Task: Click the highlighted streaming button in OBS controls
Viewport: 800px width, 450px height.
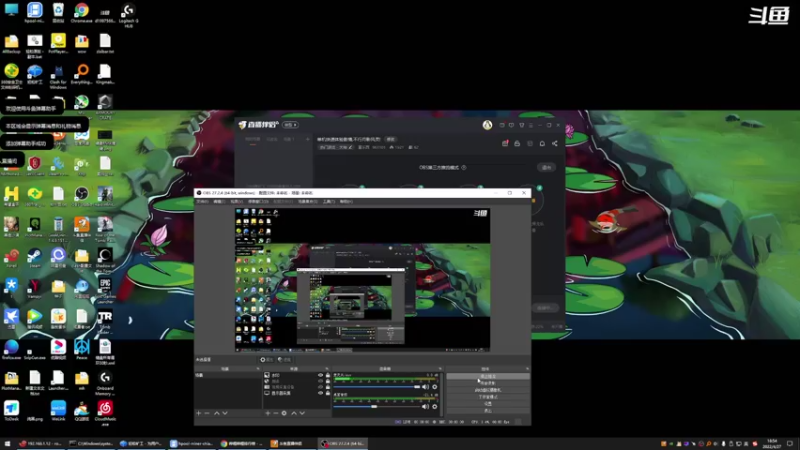Action: coord(488,376)
